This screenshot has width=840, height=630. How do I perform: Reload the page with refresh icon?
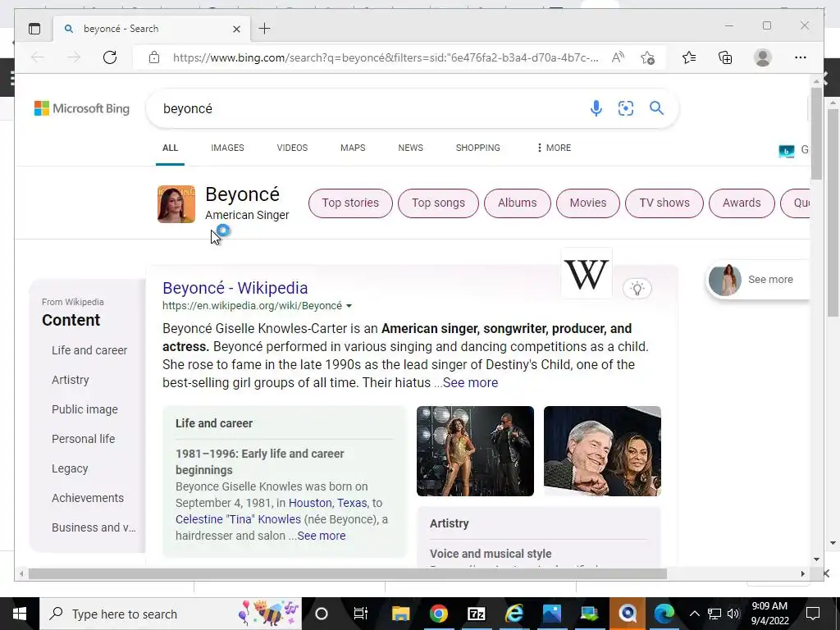tap(110, 57)
